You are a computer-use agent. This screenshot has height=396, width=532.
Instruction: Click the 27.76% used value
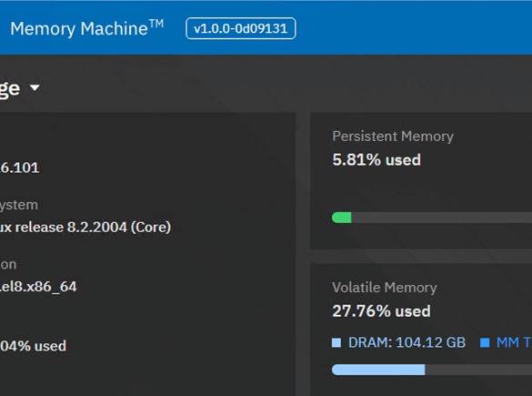[381, 311]
